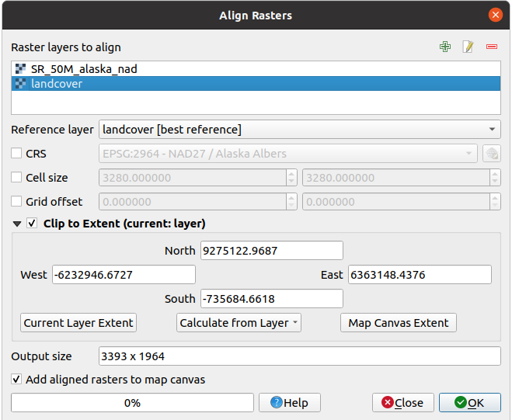Click into the North extent field
Image resolution: width=512 pixels, height=420 pixels.
click(271, 251)
